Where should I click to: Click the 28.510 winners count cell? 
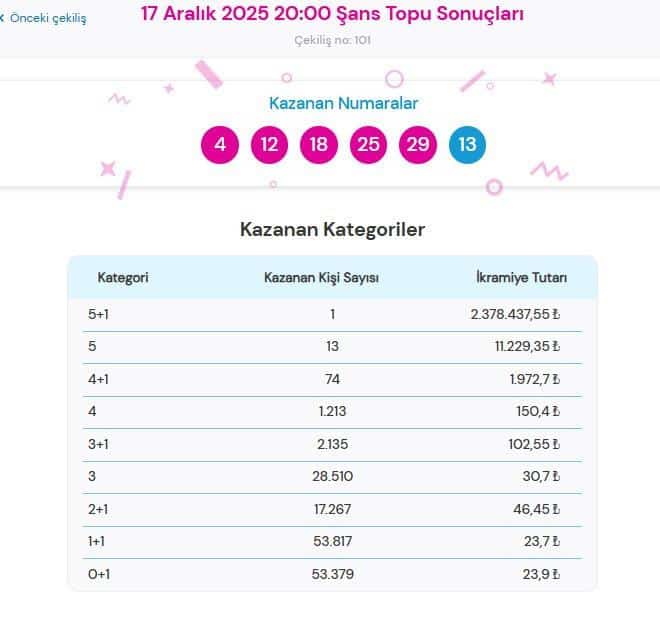click(332, 477)
